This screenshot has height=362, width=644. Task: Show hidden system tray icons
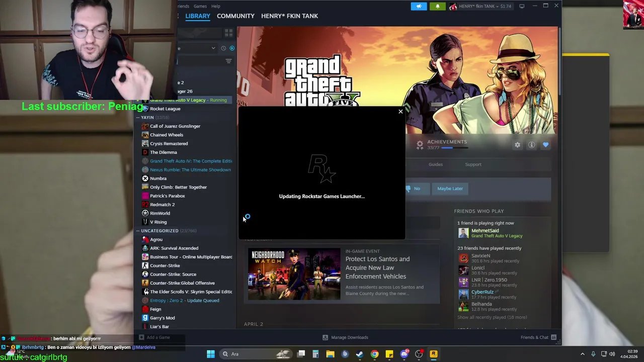[x=583, y=354]
